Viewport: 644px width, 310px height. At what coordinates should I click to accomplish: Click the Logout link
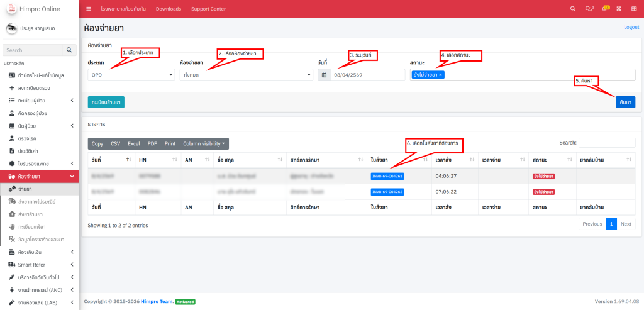(631, 27)
